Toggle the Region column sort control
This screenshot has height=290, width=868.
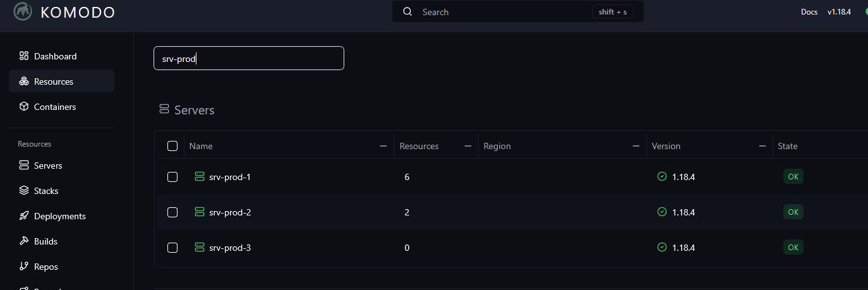(636, 146)
